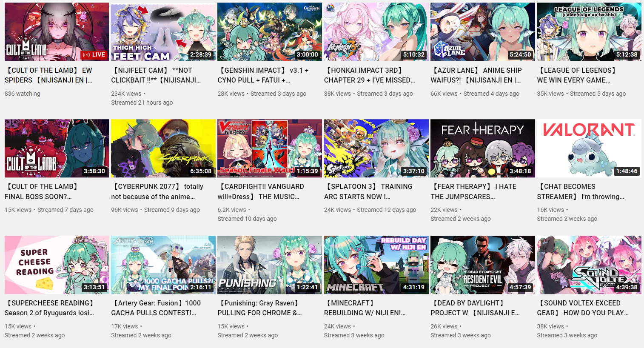Screen dimensions: 644x348
Task: Open the Cult of the Lamb Final Boss thumbnail
Action: pos(57,148)
